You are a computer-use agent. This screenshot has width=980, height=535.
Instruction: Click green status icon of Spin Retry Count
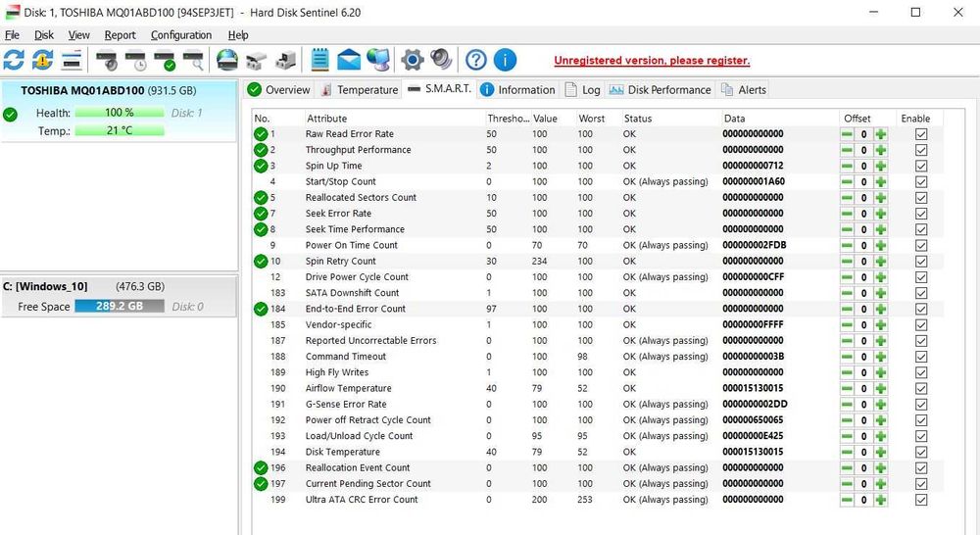[261, 262]
